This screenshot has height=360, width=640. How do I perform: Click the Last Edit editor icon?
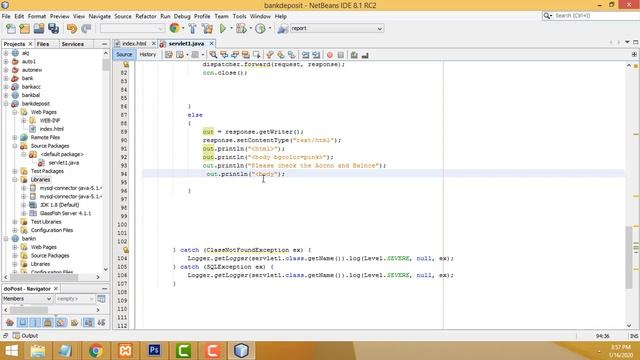(x=169, y=55)
